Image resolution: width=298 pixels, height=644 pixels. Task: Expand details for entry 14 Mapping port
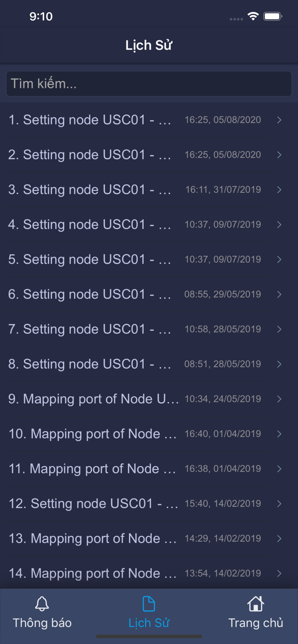coord(149,573)
